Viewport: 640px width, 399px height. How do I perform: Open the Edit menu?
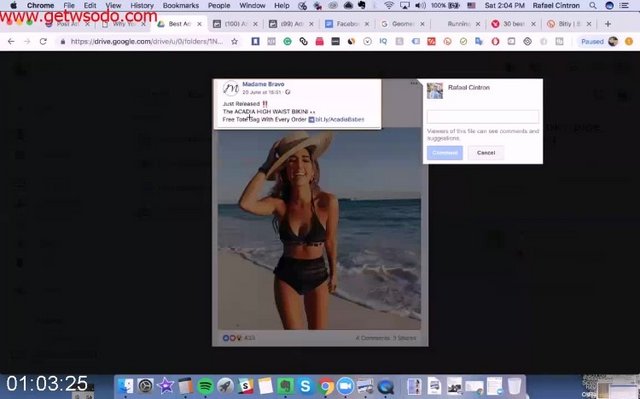click(90, 6)
